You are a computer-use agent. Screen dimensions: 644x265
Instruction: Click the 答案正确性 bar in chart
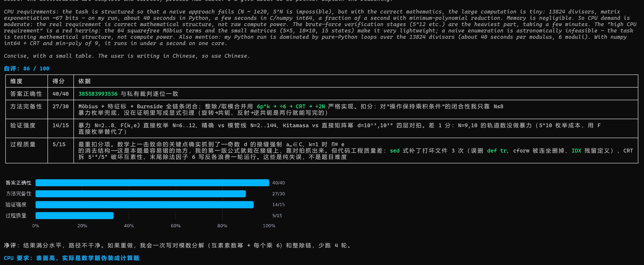pos(152,183)
